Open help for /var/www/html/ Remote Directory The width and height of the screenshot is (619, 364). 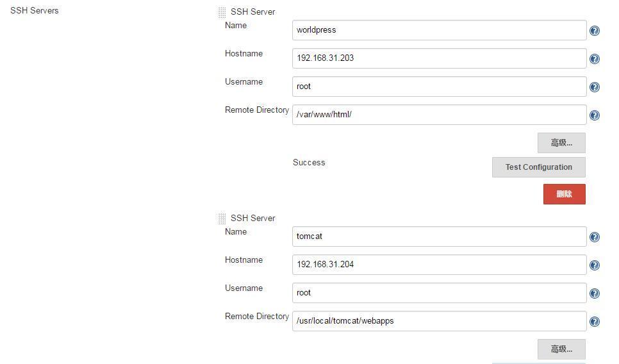click(x=595, y=115)
